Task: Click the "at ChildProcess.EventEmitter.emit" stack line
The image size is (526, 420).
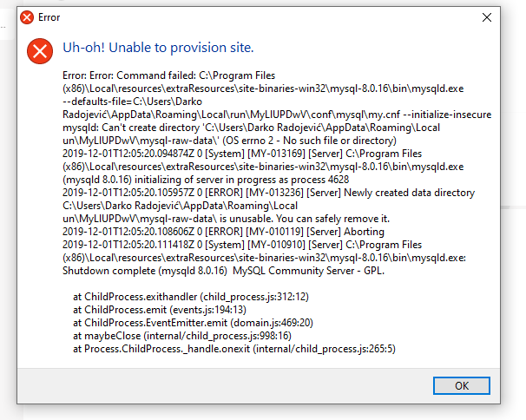Action: point(193,323)
